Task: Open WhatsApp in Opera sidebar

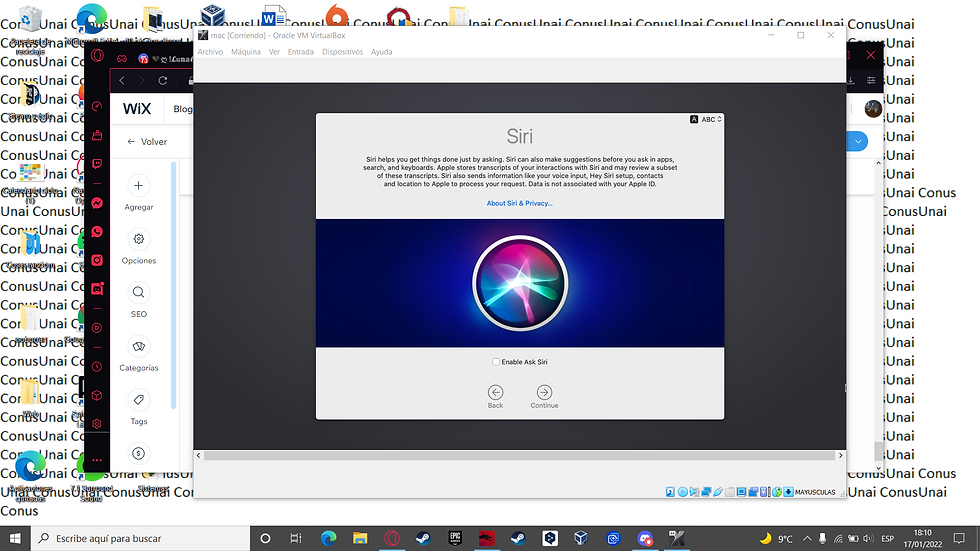Action: [97, 232]
